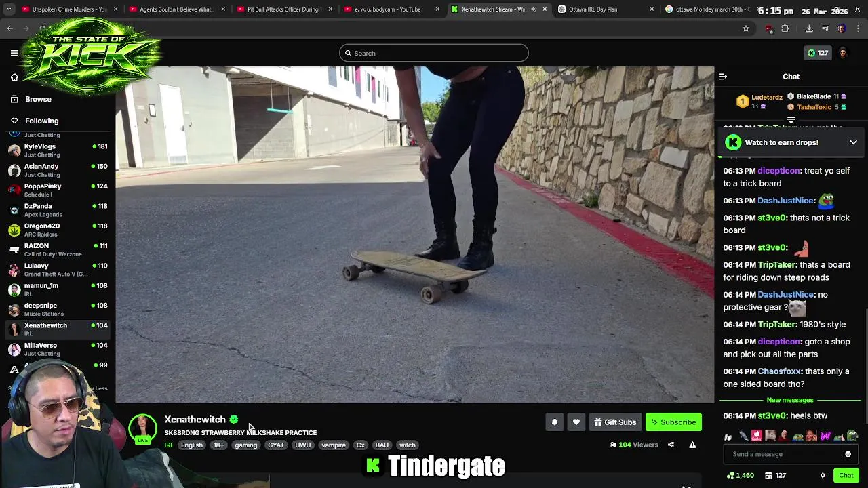The width and height of the screenshot is (868, 488).
Task: Select the vampire tag
Action: click(x=334, y=445)
